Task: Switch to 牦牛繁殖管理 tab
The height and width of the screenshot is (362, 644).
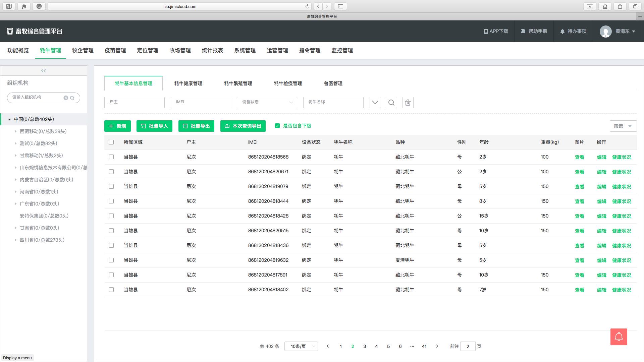Action: tap(238, 83)
